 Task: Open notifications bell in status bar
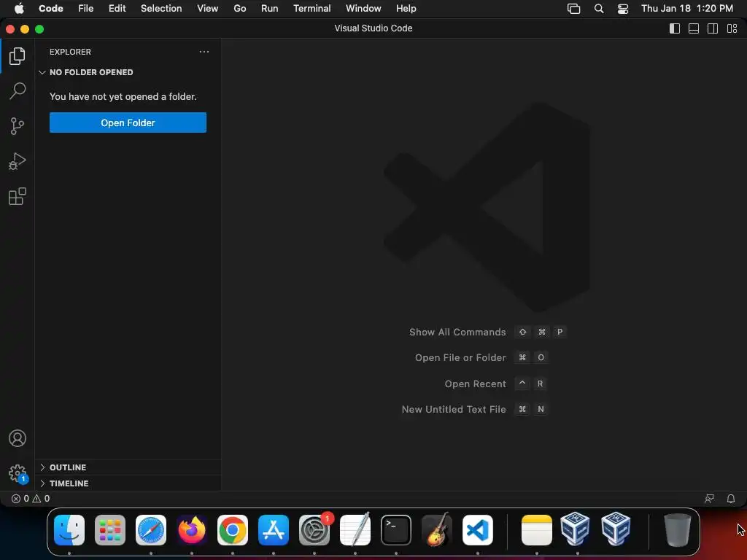pos(730,499)
